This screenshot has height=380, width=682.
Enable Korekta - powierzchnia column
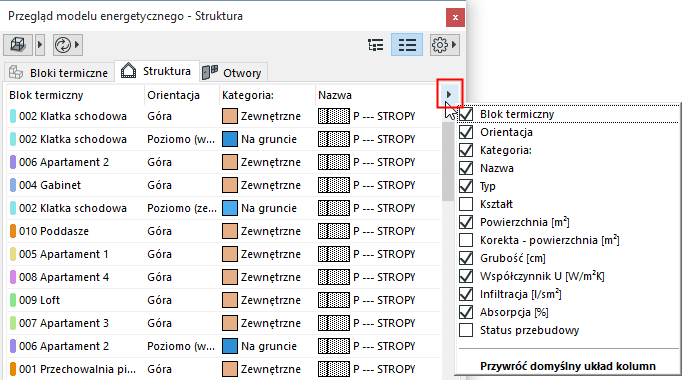466,240
